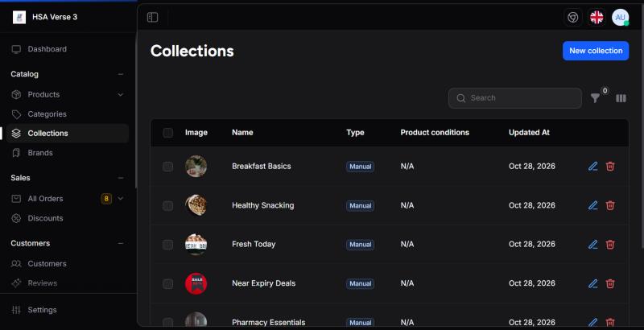644x330 pixels.
Task: Open the Collections menu item
Action: [x=68, y=134]
